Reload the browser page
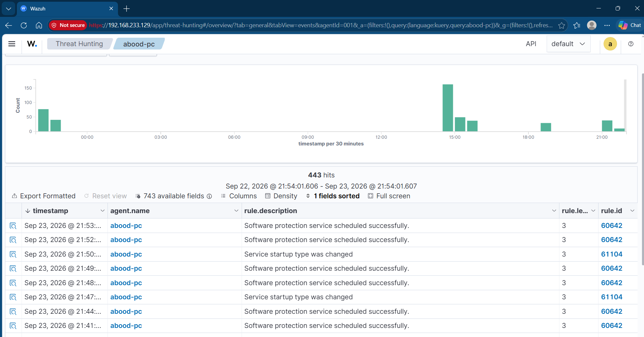The width and height of the screenshot is (644, 337). coord(24,25)
